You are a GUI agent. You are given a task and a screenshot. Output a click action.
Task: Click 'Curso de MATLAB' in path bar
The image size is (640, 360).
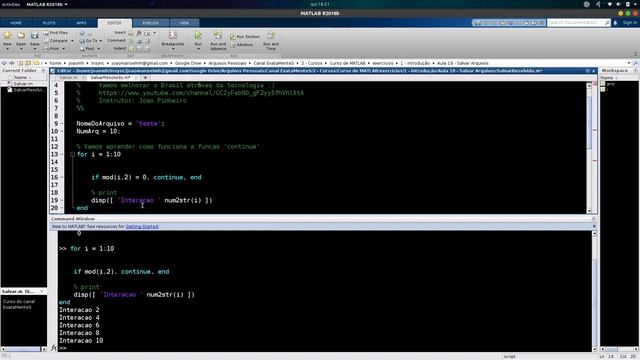[347, 63]
